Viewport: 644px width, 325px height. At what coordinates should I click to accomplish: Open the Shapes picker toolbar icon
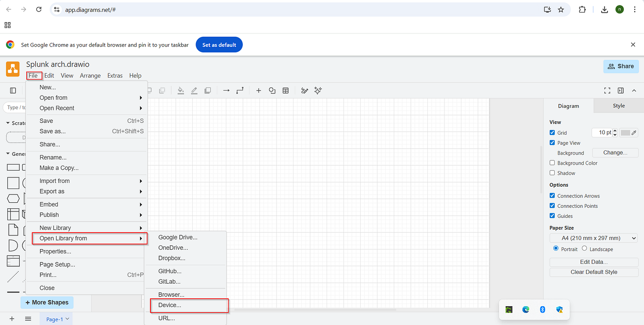point(272,91)
